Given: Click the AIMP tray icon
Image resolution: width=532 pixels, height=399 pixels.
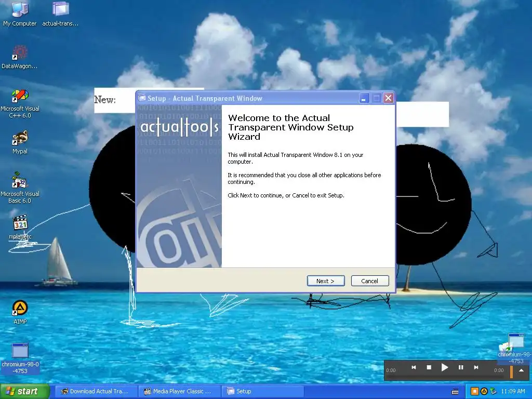Looking at the screenshot, I should 484,392.
